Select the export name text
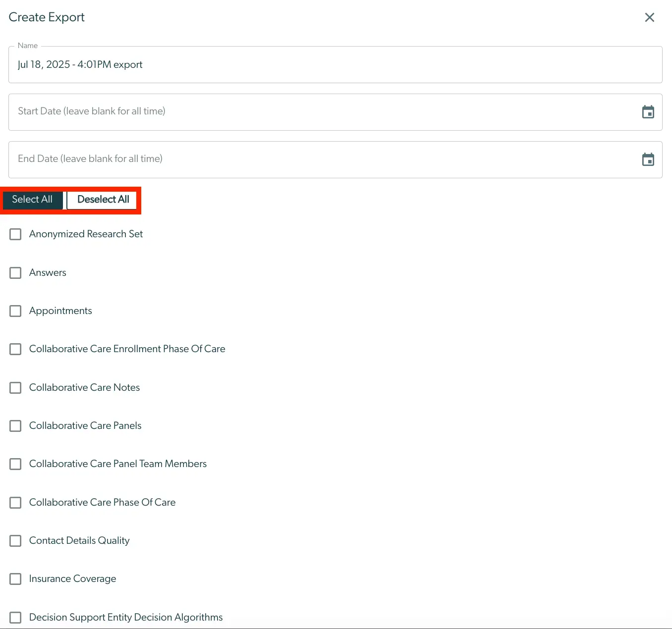The height and width of the screenshot is (629, 672). 80,64
